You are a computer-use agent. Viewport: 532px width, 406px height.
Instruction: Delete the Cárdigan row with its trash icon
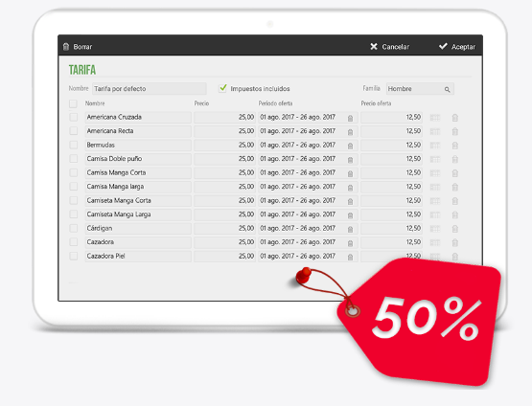pyautogui.click(x=455, y=229)
